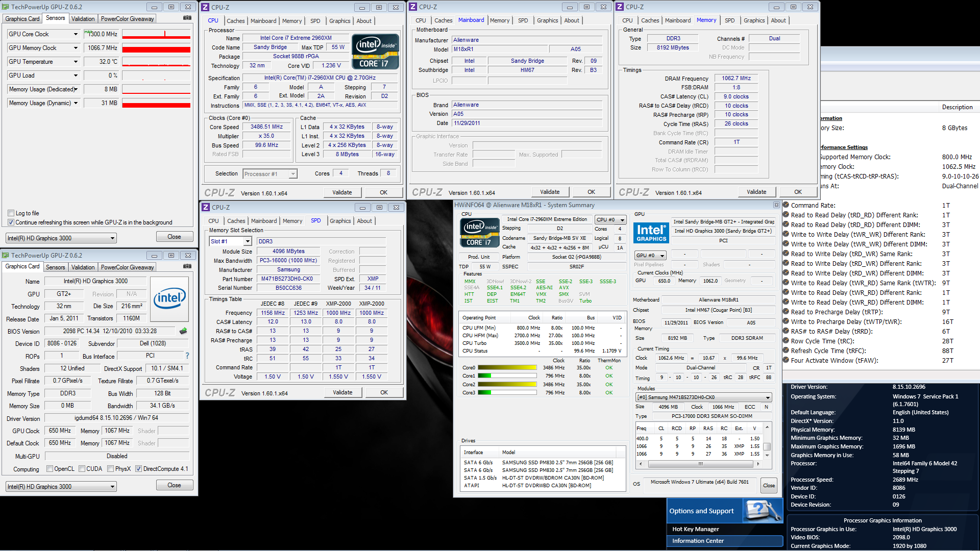Click the gauge icon beside Row Cycle Time (tRC)
Image resolution: width=980 pixels, height=551 pixels.
coord(786,341)
